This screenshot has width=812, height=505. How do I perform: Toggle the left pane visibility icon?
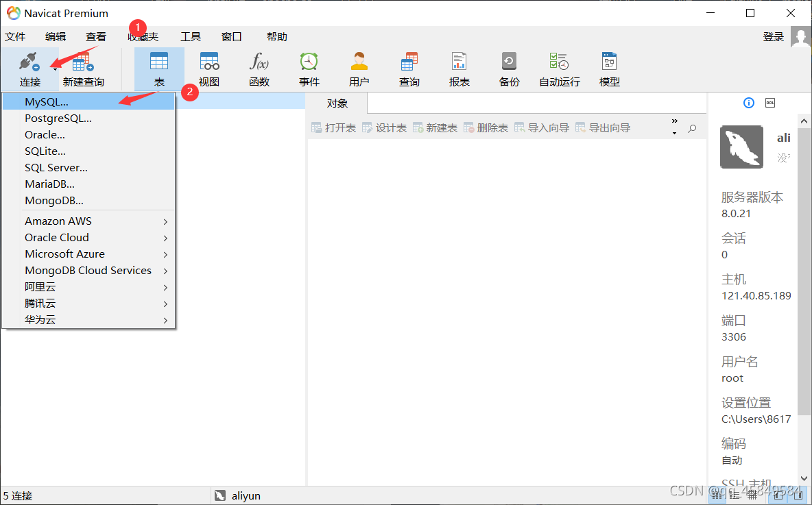click(x=778, y=495)
